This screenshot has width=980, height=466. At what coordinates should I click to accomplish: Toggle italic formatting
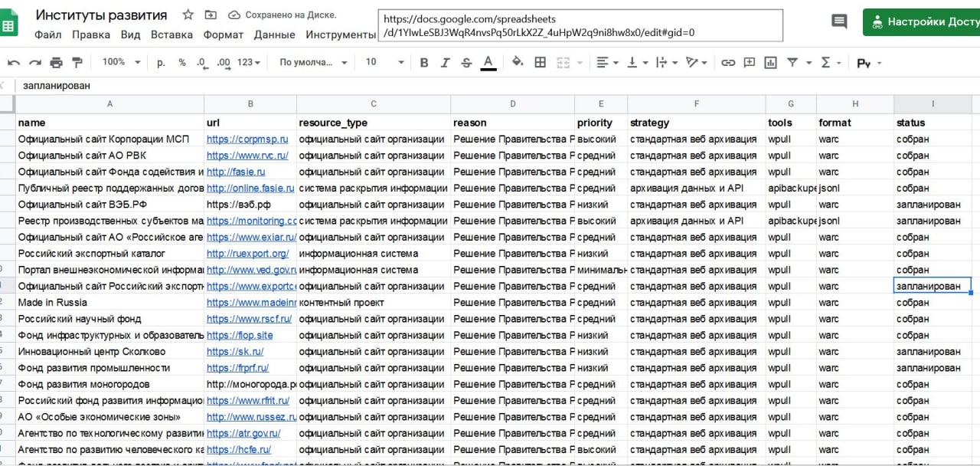click(x=446, y=62)
